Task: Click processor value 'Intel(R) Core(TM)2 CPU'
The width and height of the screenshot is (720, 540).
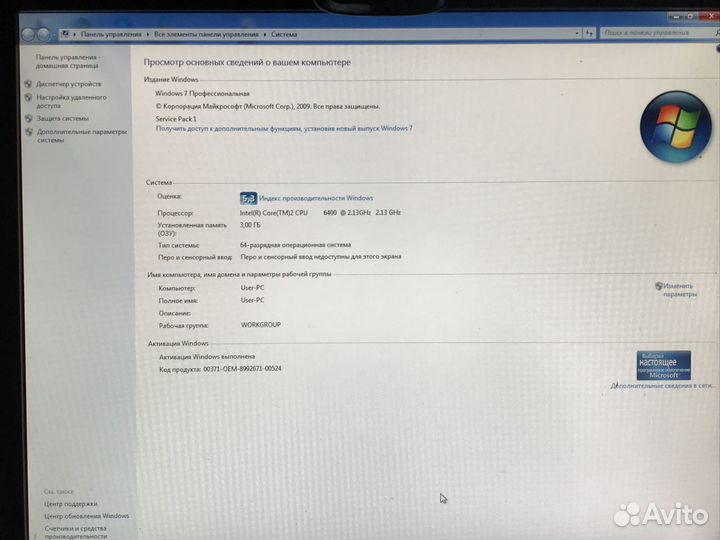Action: pyautogui.click(x=274, y=213)
